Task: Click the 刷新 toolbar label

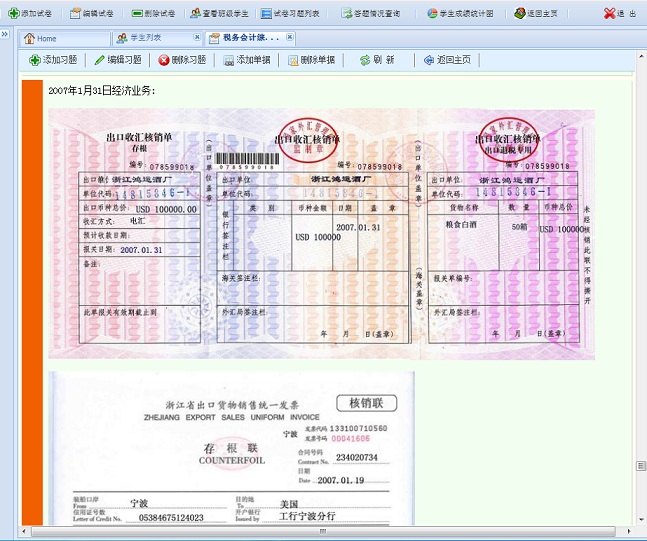Action: 384,60
